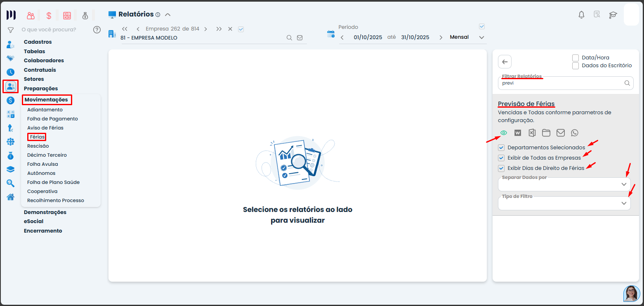
Task: Send report via WhatsApp icon
Action: point(575,133)
